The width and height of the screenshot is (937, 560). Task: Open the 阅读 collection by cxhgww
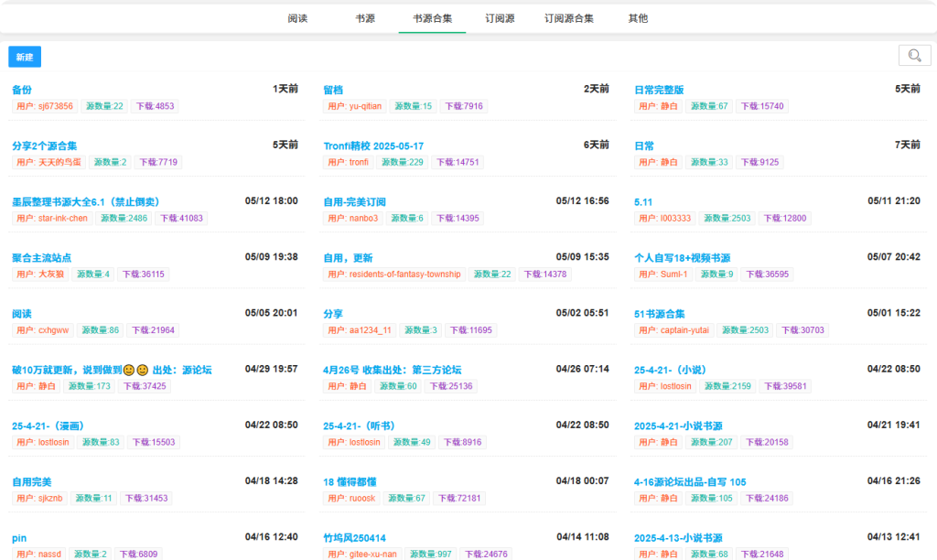pyautogui.click(x=22, y=314)
